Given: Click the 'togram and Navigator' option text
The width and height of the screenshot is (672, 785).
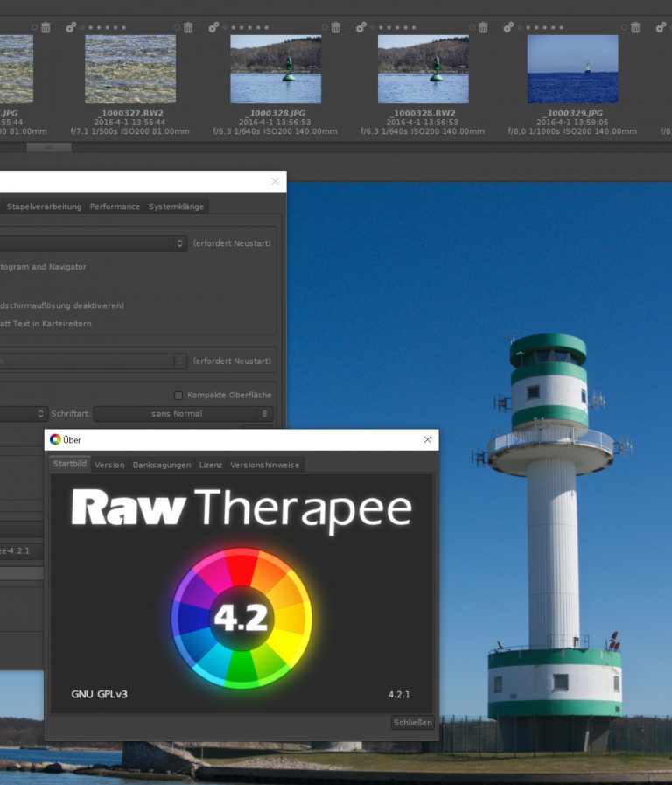Looking at the screenshot, I should click(x=43, y=267).
